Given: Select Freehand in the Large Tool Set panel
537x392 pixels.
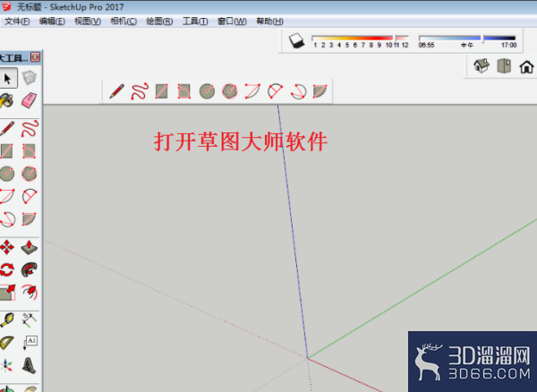Looking at the screenshot, I should 30,128.
